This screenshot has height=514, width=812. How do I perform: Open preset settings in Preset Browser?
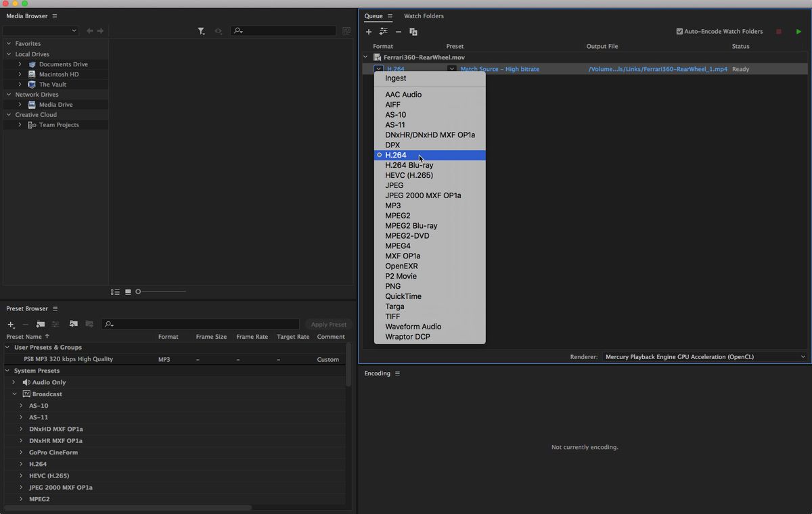click(x=57, y=325)
